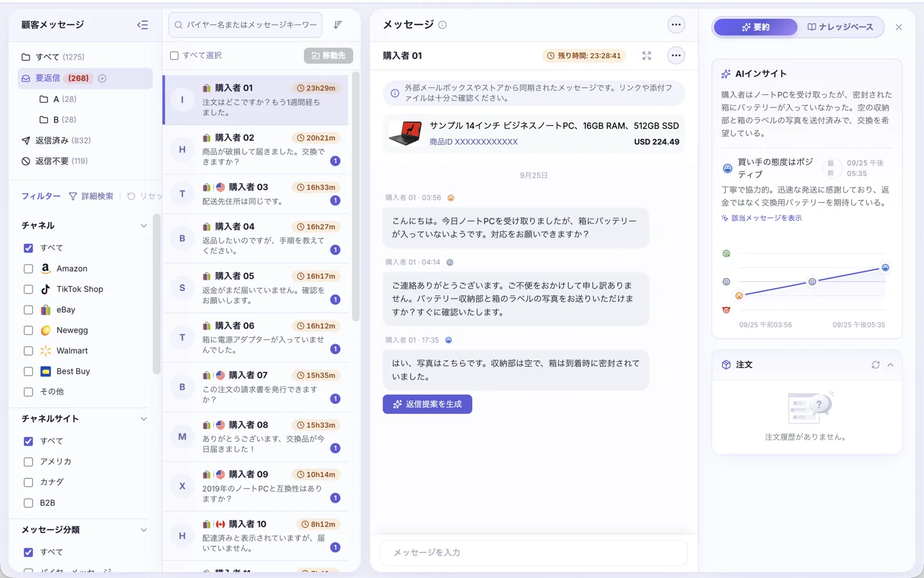Open the 返信済み (832) folder
924x578 pixels.
pos(85,140)
